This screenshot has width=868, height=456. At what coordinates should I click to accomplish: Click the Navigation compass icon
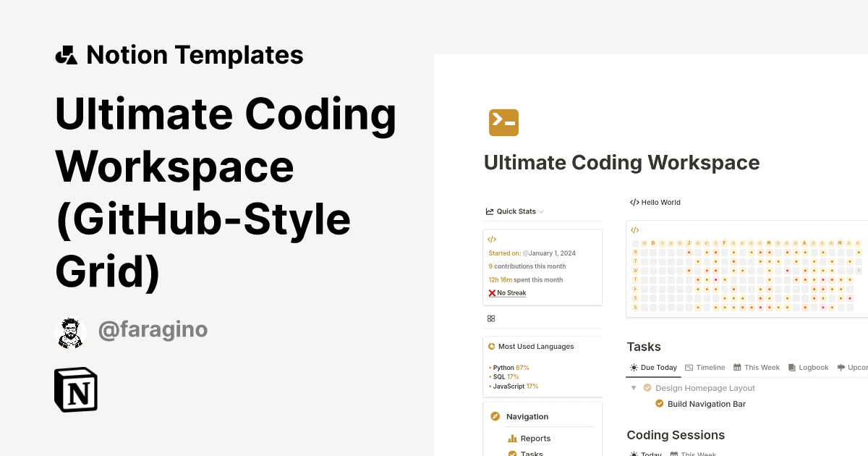[495, 416]
